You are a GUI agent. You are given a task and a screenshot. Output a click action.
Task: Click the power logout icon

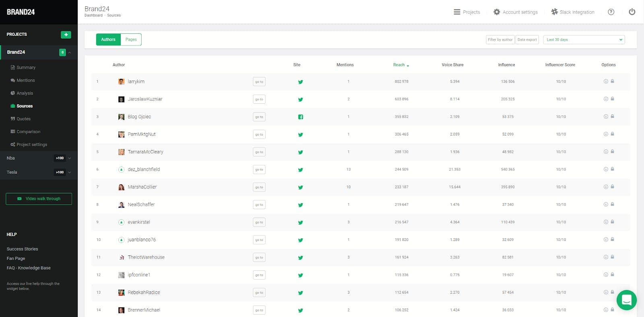click(x=632, y=12)
